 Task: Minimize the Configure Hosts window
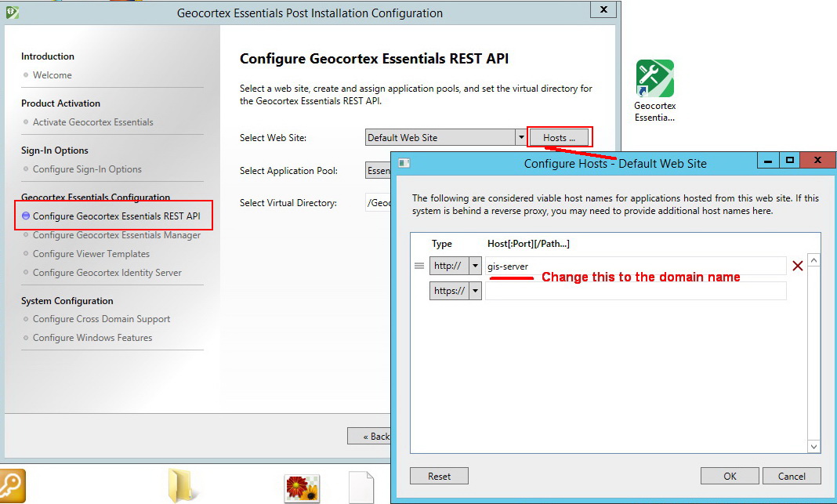tap(767, 160)
